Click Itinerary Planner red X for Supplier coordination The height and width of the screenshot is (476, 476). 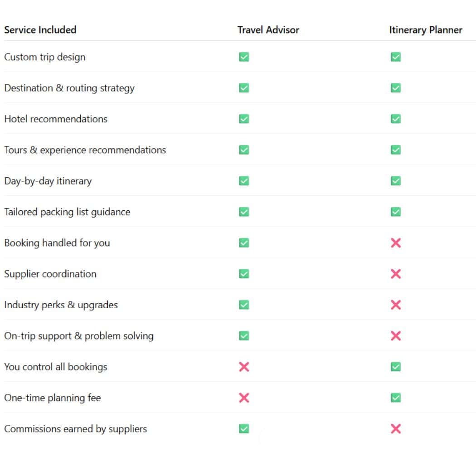[x=396, y=274]
